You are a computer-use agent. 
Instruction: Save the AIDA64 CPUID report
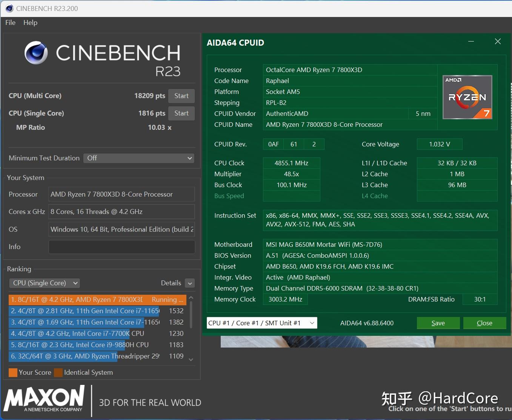point(438,323)
